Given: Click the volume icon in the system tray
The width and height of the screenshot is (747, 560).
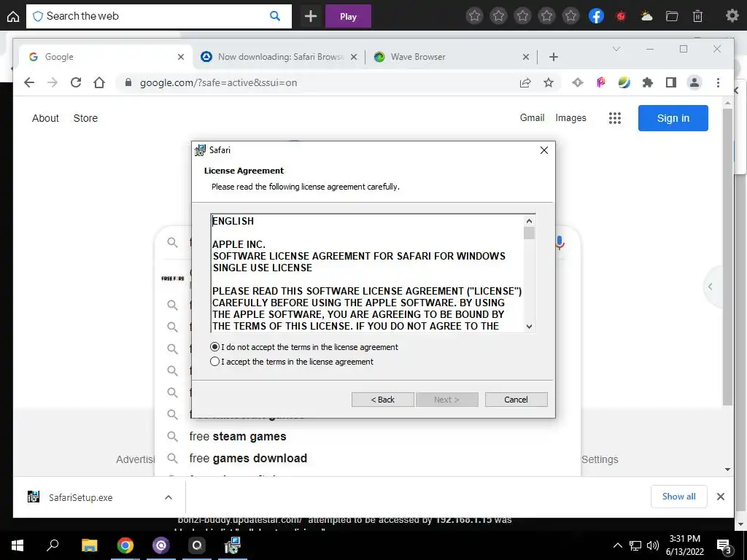Looking at the screenshot, I should [x=653, y=545].
